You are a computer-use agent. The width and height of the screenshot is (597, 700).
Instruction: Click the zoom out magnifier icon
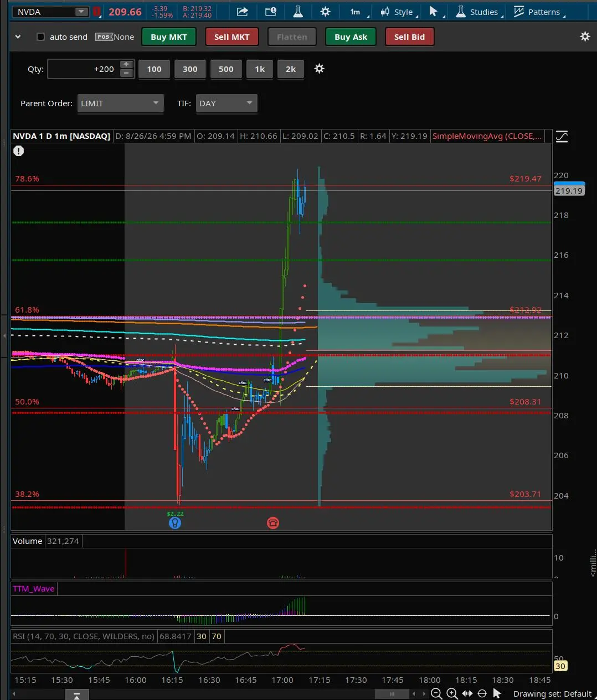click(436, 694)
